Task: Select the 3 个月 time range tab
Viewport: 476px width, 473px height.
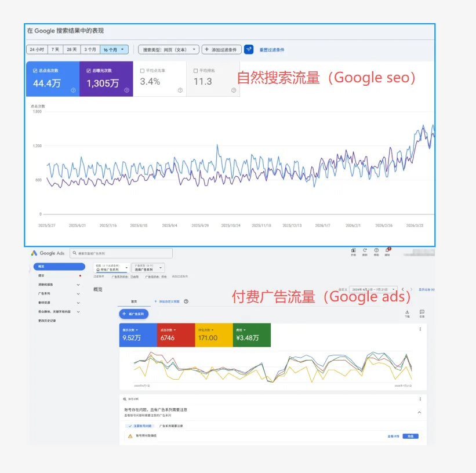Action: tap(90, 49)
